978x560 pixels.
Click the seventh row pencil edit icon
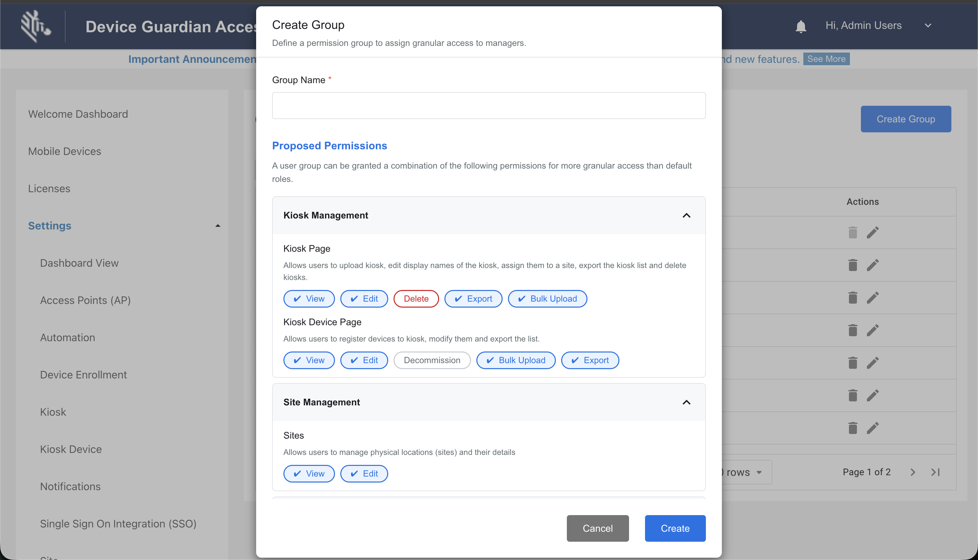pyautogui.click(x=873, y=428)
